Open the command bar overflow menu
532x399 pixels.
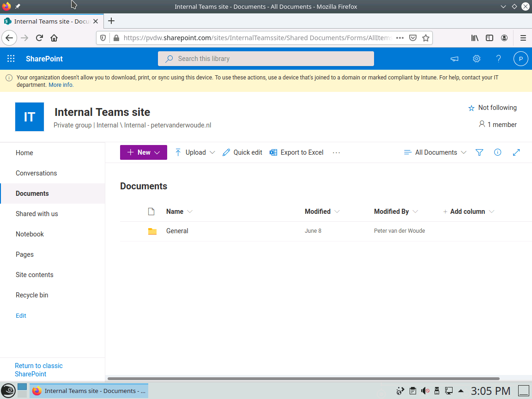click(336, 152)
